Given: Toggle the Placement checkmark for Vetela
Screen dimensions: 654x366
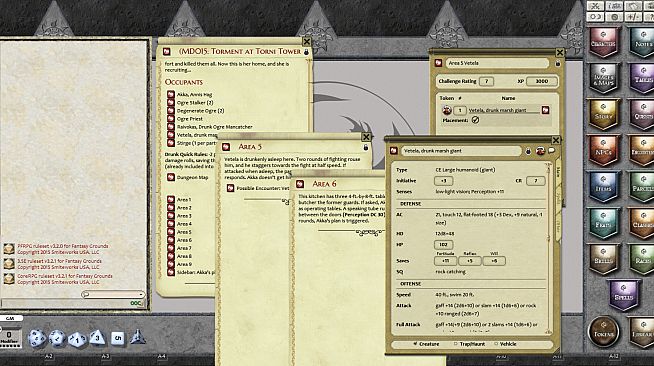Looking at the screenshot, I should click(x=475, y=120).
